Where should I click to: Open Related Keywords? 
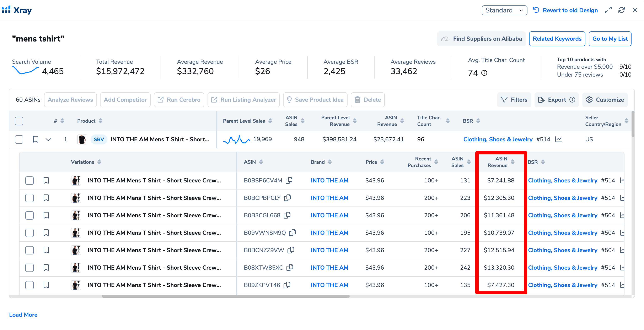557,39
